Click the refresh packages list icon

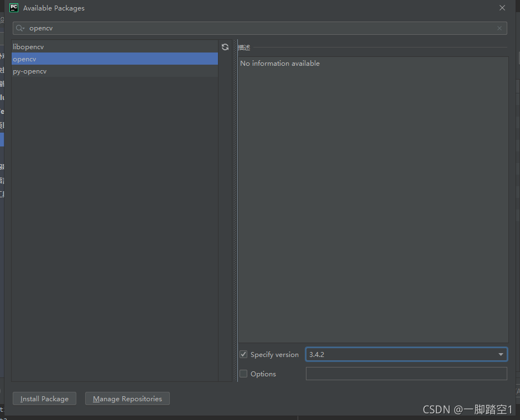(225, 47)
